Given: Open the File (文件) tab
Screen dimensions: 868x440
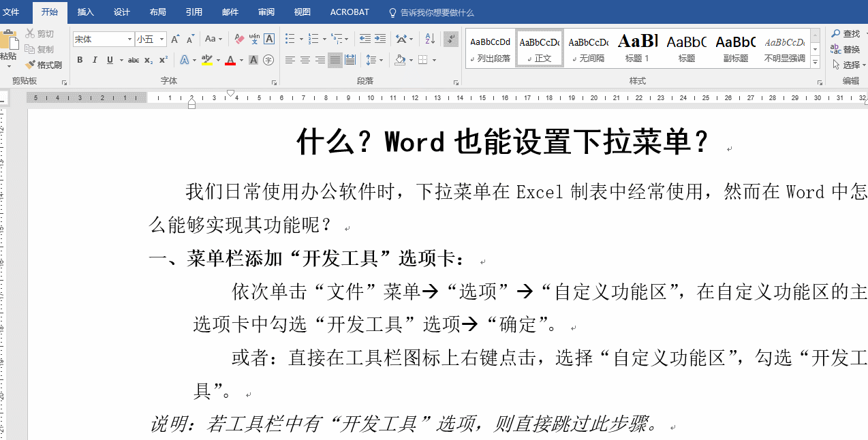Looking at the screenshot, I should pyautogui.click(x=12, y=12).
